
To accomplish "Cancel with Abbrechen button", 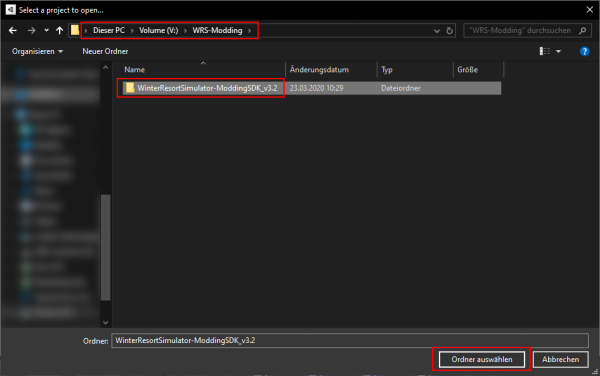I will [561, 360].
